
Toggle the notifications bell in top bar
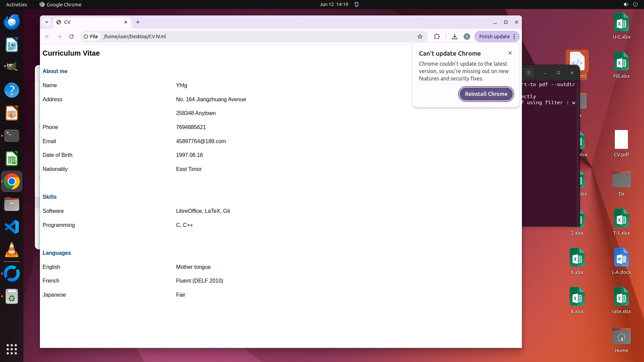coord(357,4)
